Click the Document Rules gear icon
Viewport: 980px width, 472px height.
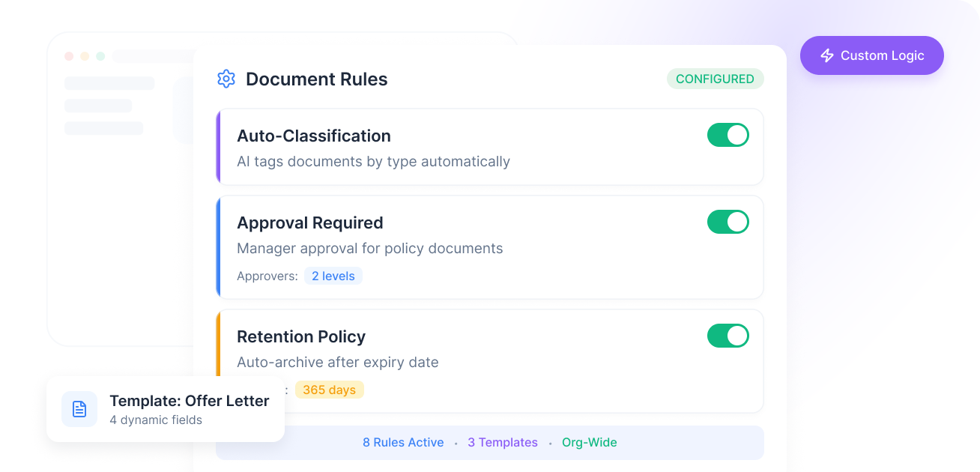[226, 79]
